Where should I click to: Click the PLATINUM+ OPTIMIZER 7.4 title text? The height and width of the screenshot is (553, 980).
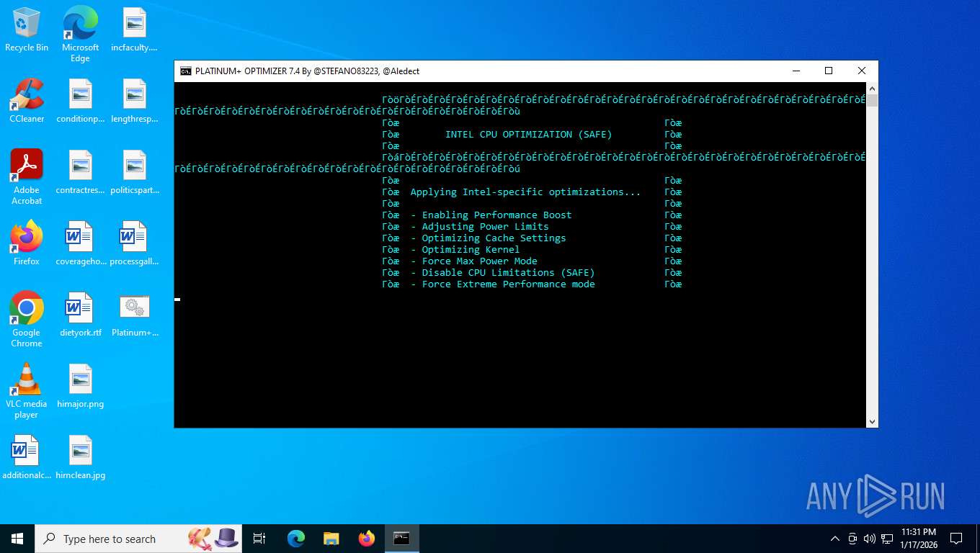tap(307, 71)
